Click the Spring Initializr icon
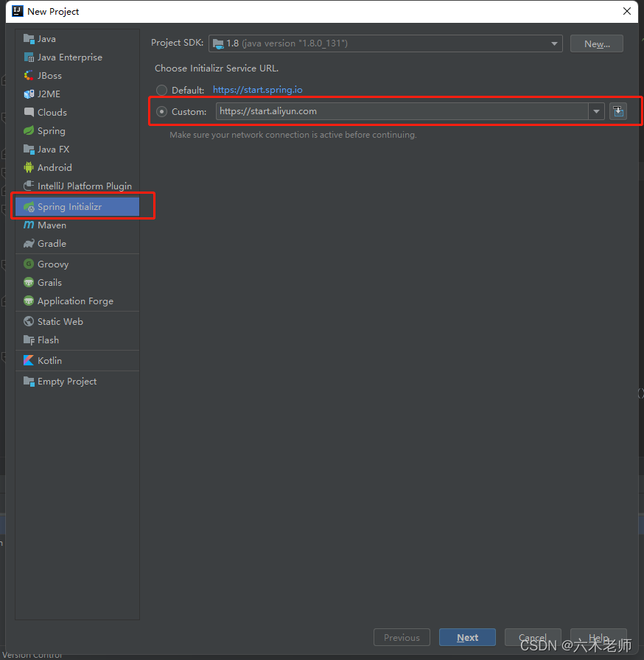Image resolution: width=644 pixels, height=660 pixels. (29, 207)
